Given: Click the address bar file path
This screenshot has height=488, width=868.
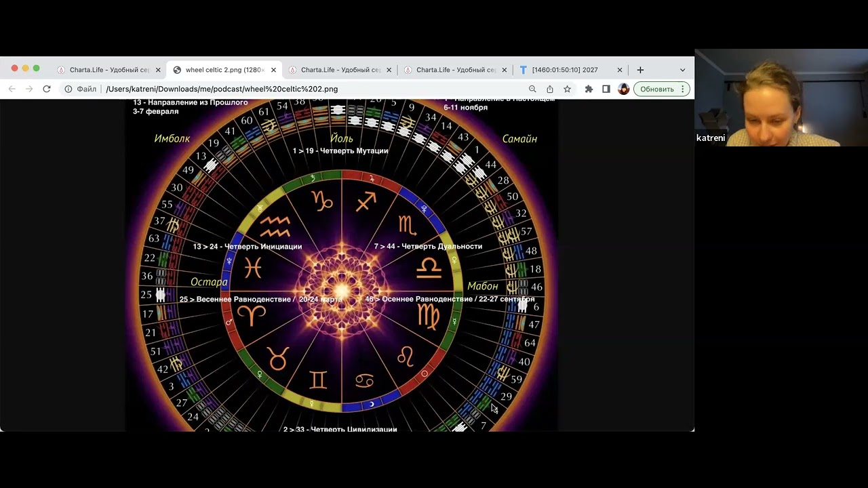Looking at the screenshot, I should (x=222, y=89).
